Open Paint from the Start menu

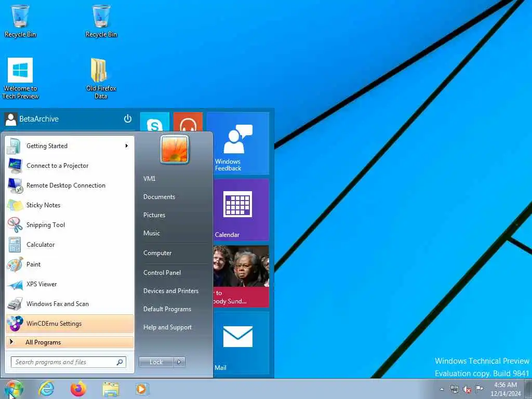click(x=70, y=264)
